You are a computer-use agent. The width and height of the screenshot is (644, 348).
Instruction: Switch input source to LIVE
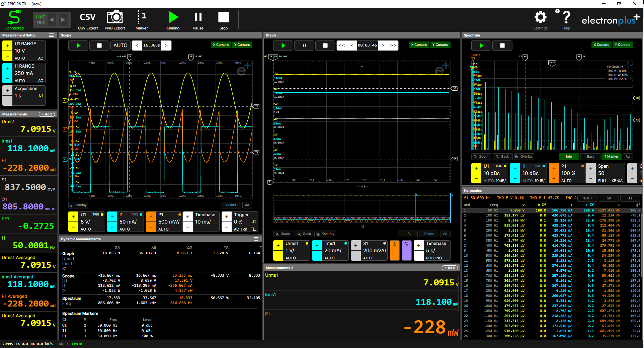click(41, 17)
